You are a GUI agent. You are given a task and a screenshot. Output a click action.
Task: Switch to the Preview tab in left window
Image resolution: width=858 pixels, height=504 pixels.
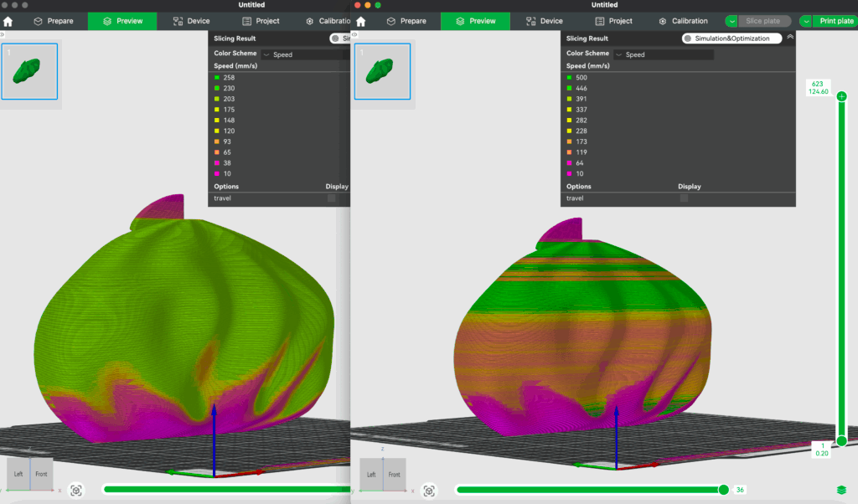tap(121, 21)
